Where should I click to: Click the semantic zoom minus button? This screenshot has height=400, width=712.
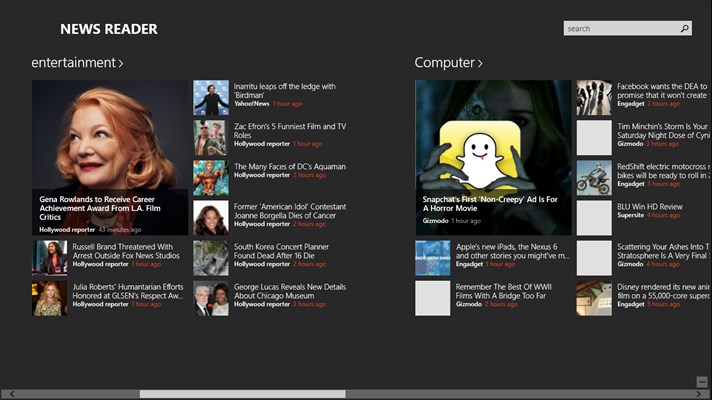[702, 381]
